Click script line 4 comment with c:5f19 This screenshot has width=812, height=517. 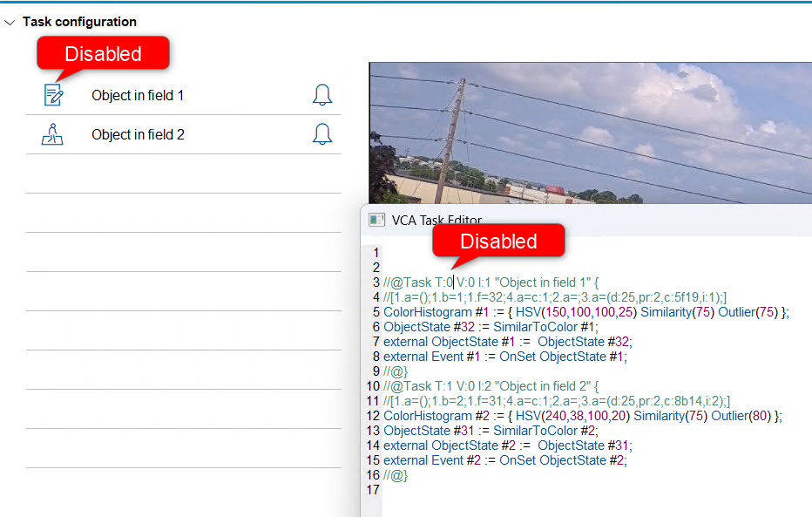555,297
